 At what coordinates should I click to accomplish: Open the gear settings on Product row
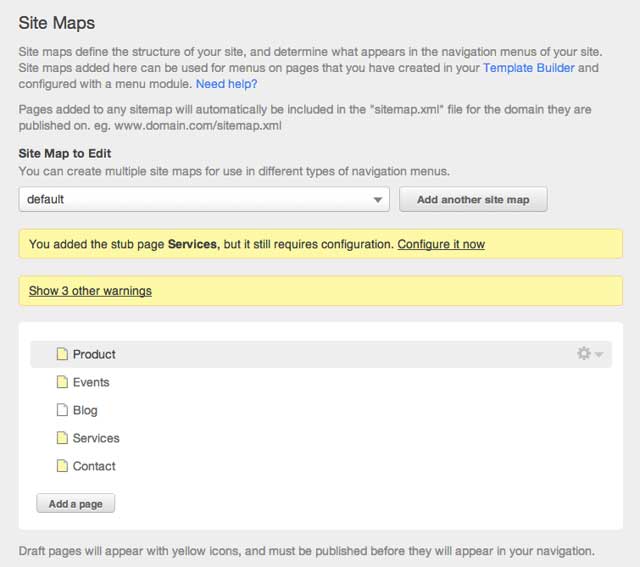tap(584, 354)
